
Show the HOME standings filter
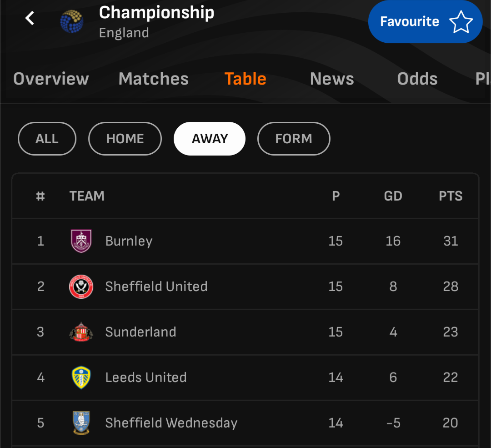(125, 139)
